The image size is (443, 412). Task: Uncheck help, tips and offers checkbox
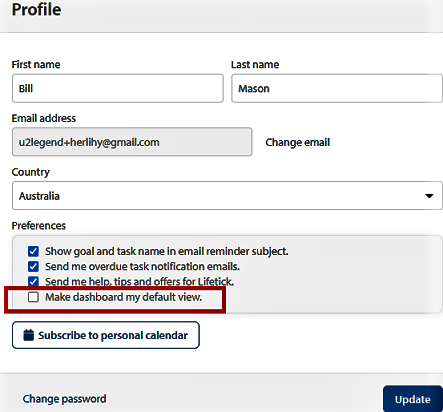click(x=33, y=281)
